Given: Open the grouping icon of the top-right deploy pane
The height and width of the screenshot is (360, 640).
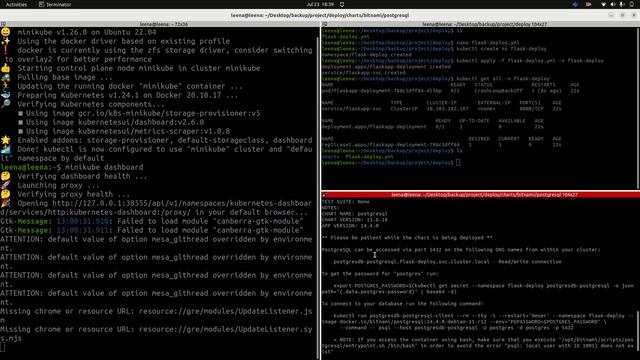Looking at the screenshot, I should [325, 24].
